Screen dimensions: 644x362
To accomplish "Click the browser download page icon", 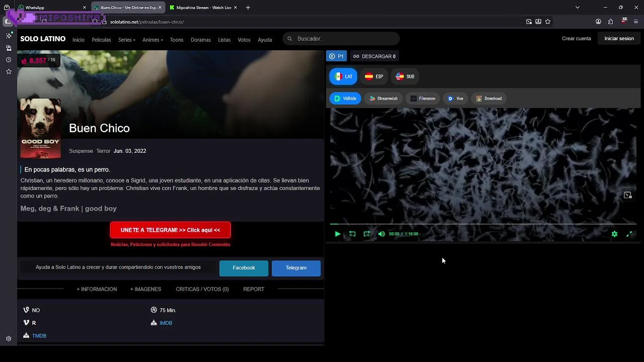I will coord(538,22).
